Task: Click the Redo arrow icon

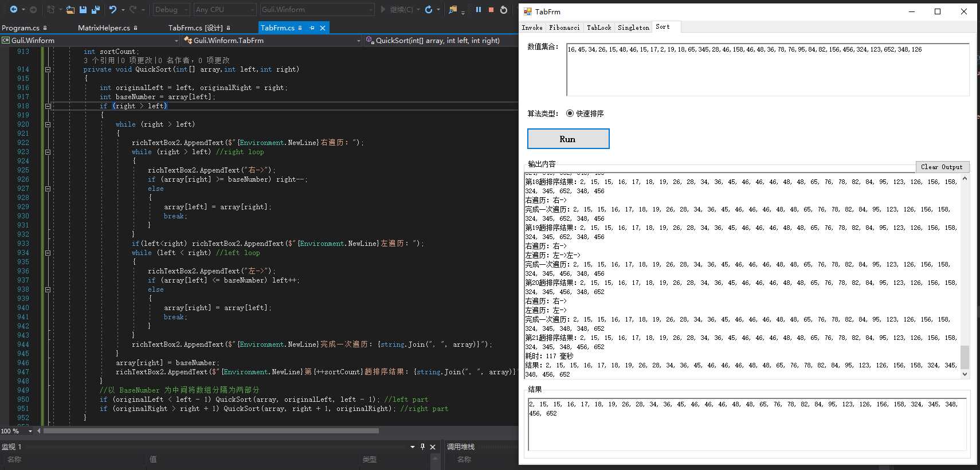Action: click(x=133, y=10)
